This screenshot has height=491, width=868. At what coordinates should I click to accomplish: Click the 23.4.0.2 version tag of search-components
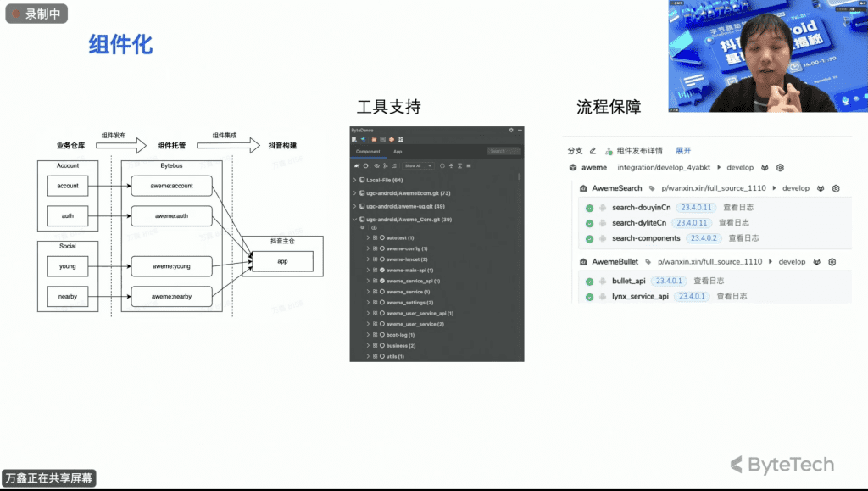(x=702, y=238)
